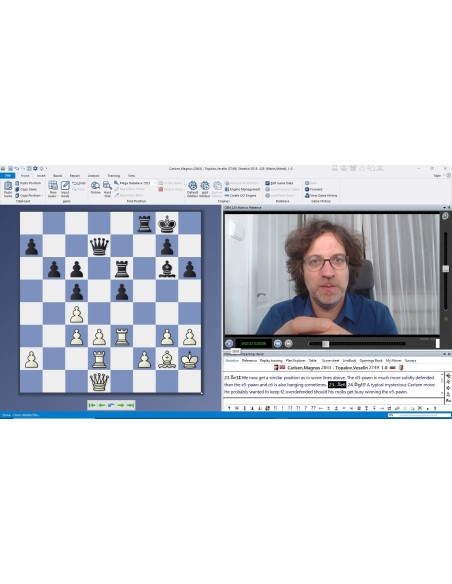Switch to the Analysis ribbon tab
This screenshot has width=452, height=584.
coord(93,175)
